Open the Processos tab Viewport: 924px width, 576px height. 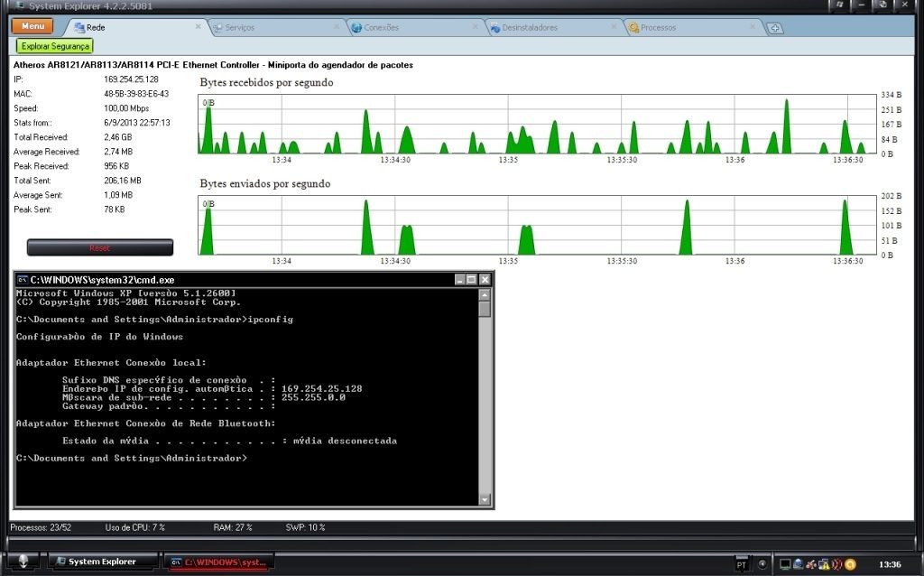(x=692, y=27)
